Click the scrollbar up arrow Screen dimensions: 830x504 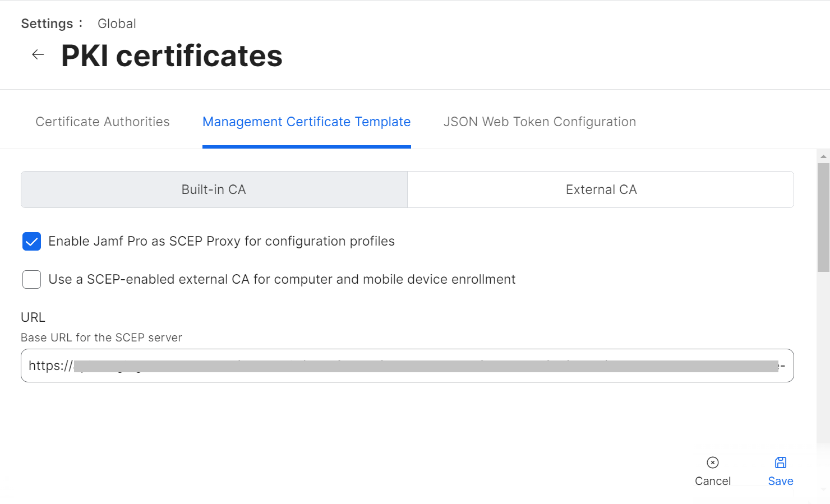823,156
